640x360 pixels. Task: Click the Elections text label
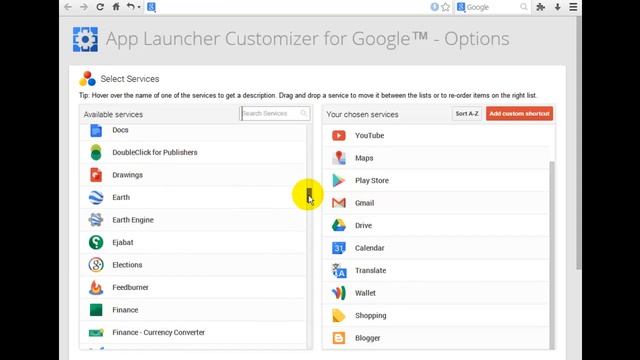pos(127,264)
